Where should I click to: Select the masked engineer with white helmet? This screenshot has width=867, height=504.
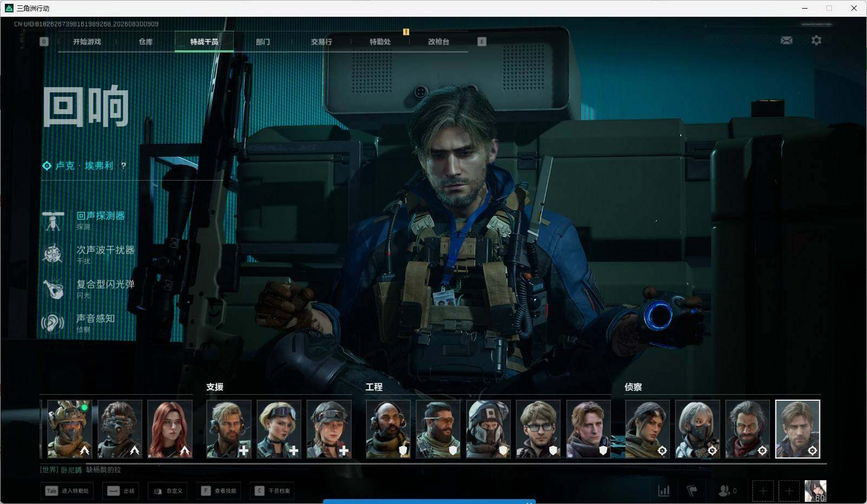(488, 429)
